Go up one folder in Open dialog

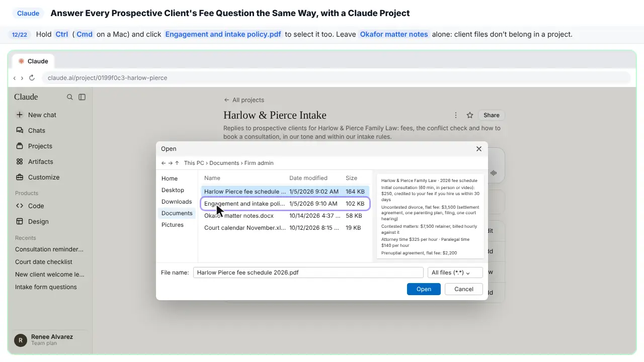point(177,163)
